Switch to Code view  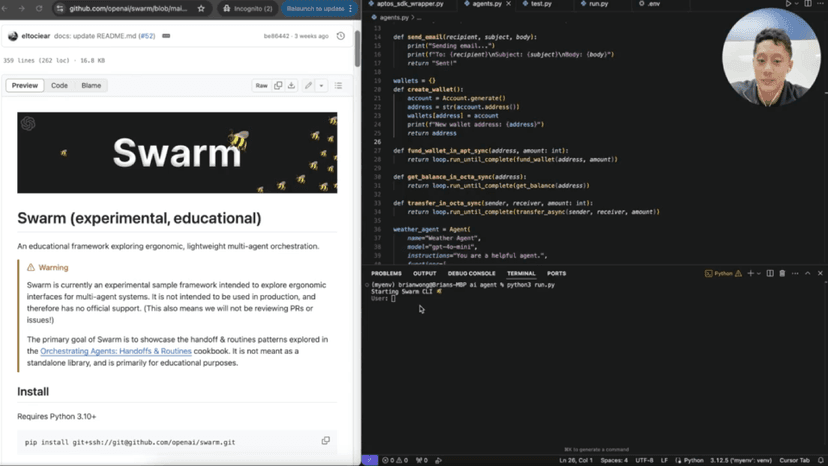(x=59, y=86)
